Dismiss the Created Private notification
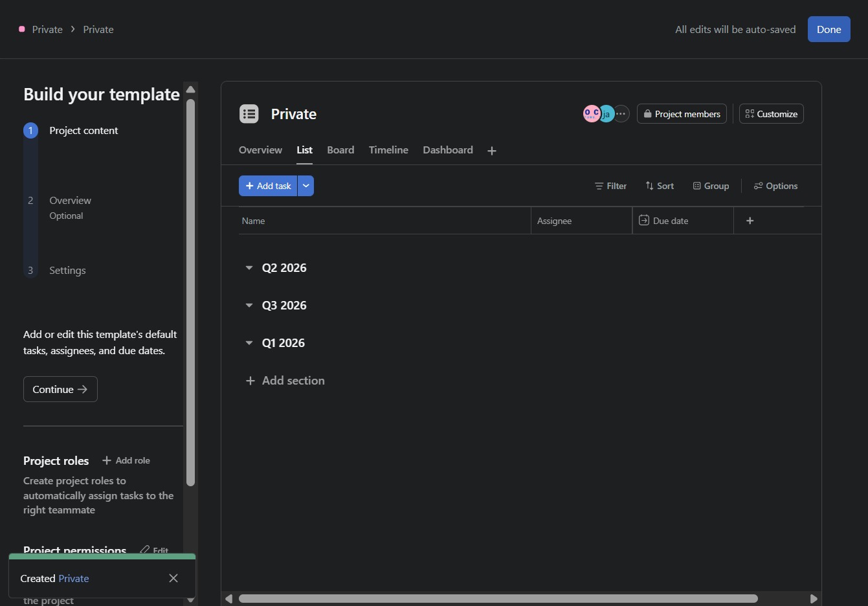Image resolution: width=868 pixels, height=606 pixels. click(x=173, y=578)
